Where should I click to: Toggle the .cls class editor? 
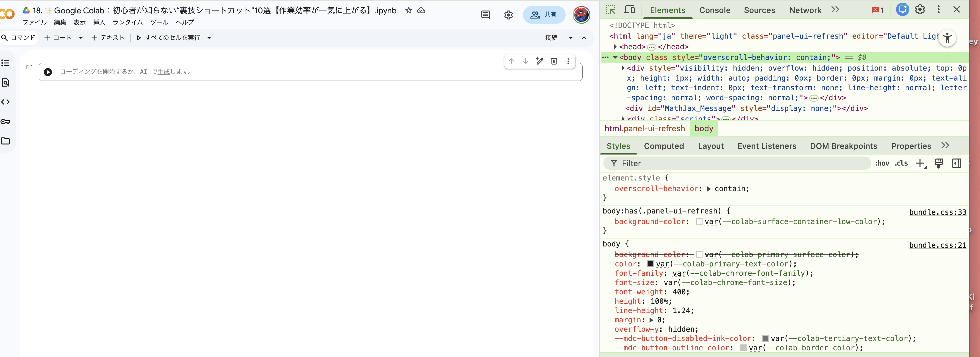(901, 163)
